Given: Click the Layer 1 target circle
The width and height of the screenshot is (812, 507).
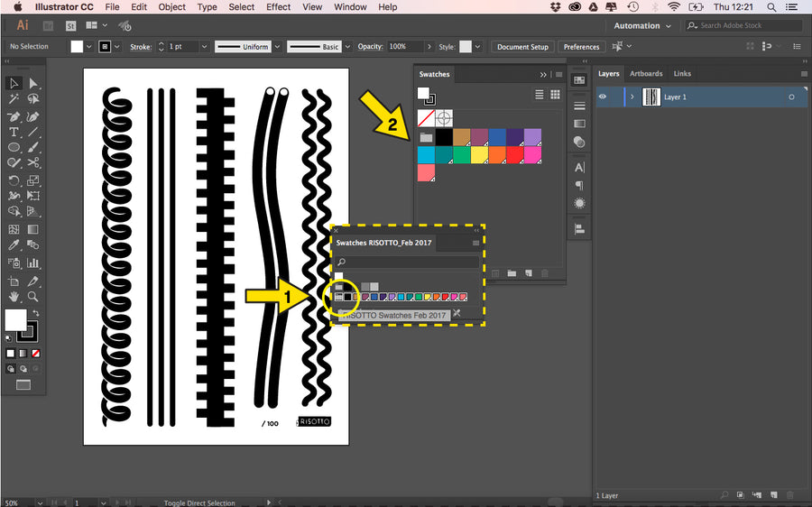Looking at the screenshot, I should pos(791,97).
